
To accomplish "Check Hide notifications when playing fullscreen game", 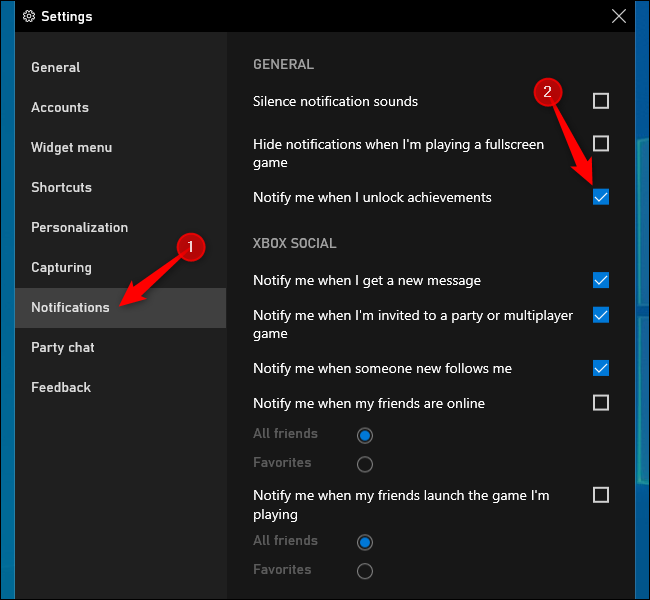I will pyautogui.click(x=601, y=144).
